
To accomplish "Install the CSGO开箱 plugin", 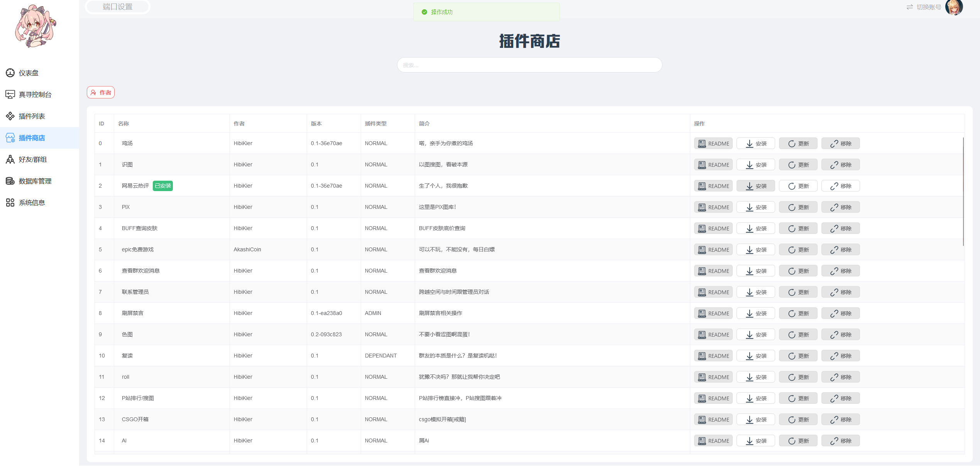I will point(755,419).
